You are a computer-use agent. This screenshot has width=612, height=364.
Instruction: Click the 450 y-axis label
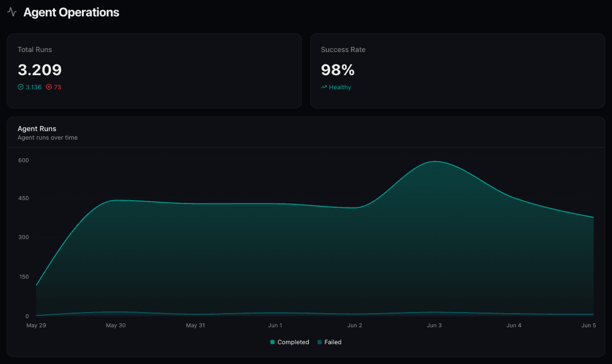(23, 198)
